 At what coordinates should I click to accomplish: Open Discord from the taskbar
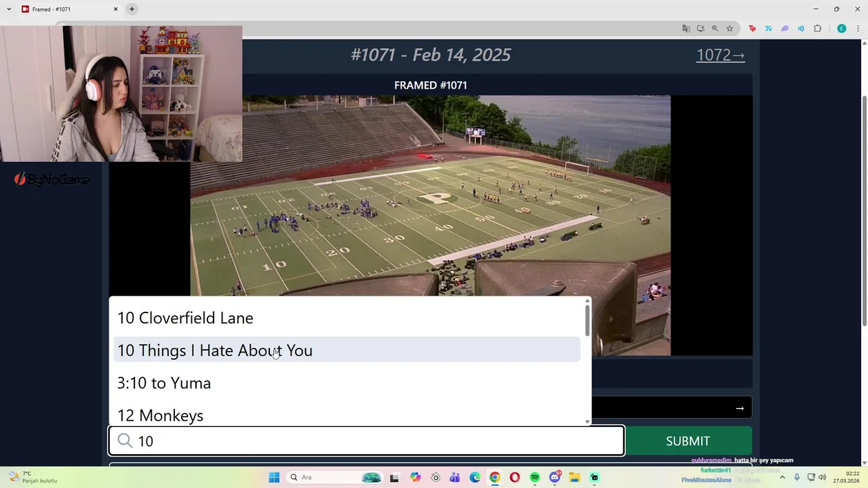[x=555, y=477]
